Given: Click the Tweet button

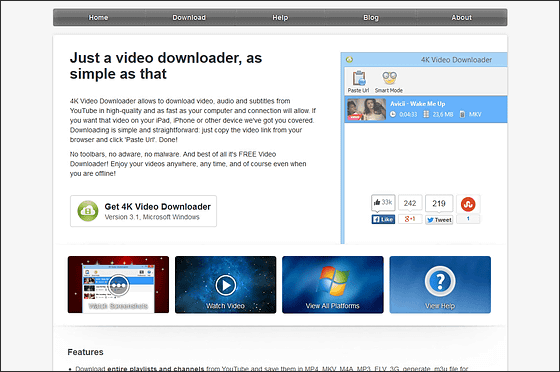Looking at the screenshot, I should [439, 220].
